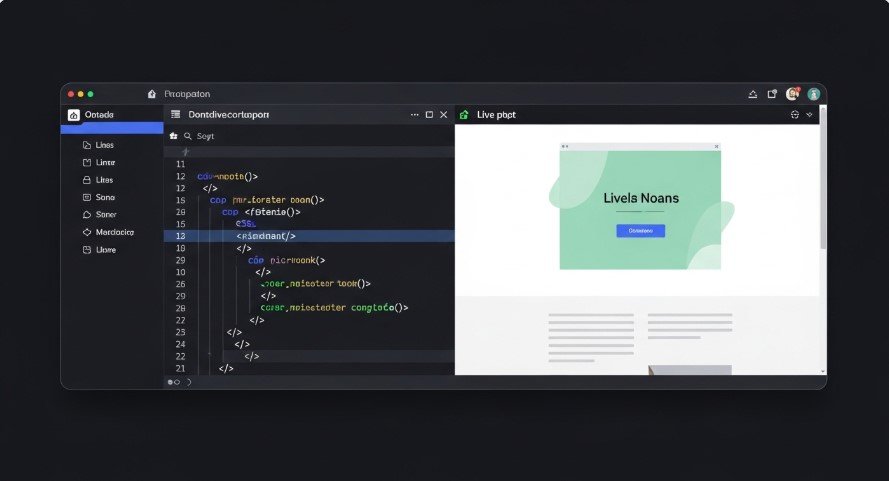Click the Ootada sidebar header label
889x481 pixels.
point(99,115)
